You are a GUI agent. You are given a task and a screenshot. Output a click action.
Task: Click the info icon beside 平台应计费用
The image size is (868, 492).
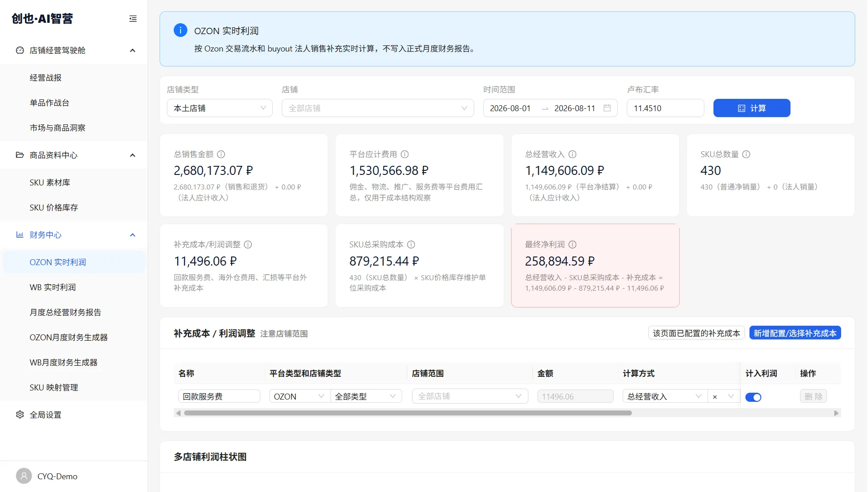(x=405, y=154)
